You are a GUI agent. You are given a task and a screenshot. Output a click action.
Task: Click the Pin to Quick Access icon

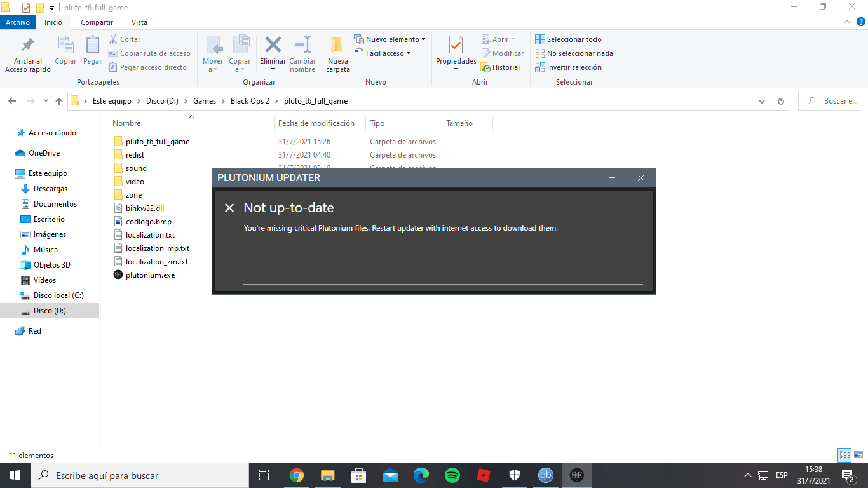coord(28,44)
